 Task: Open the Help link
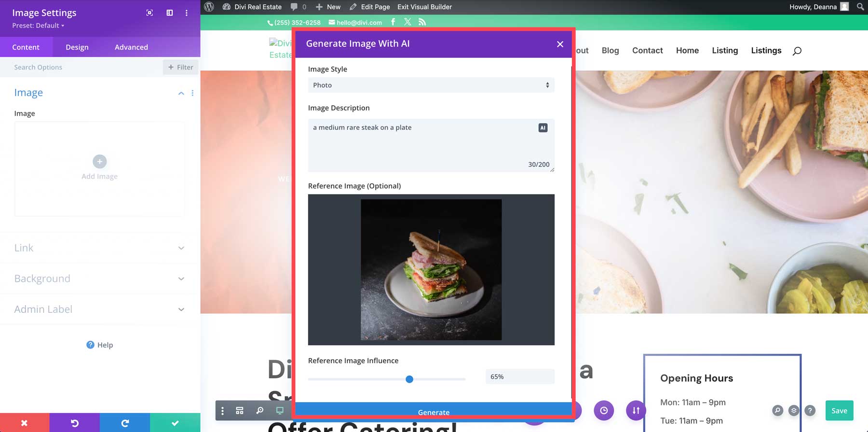coord(100,345)
